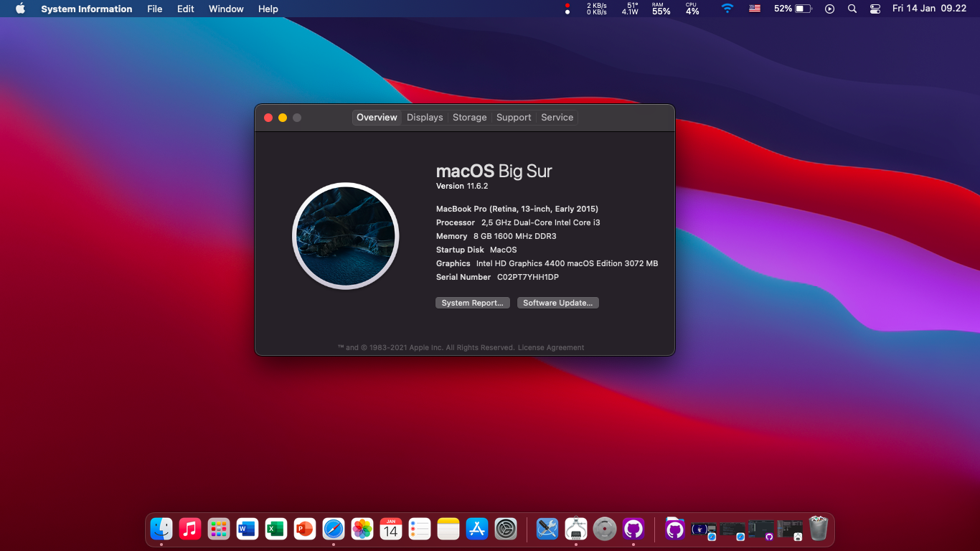Open System Preferences gear icon in Dock
This screenshot has height=551, width=980.
(x=506, y=529)
